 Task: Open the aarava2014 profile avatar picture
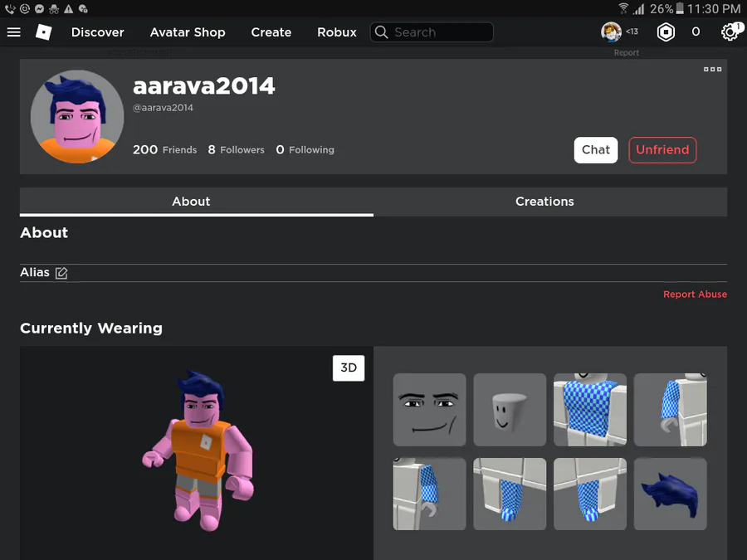pyautogui.click(x=77, y=117)
